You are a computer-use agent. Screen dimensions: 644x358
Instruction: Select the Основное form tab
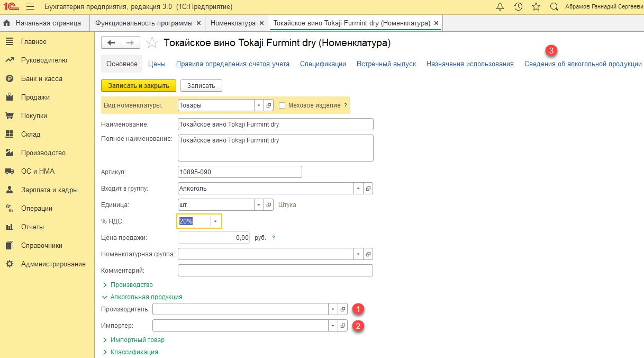click(x=122, y=64)
